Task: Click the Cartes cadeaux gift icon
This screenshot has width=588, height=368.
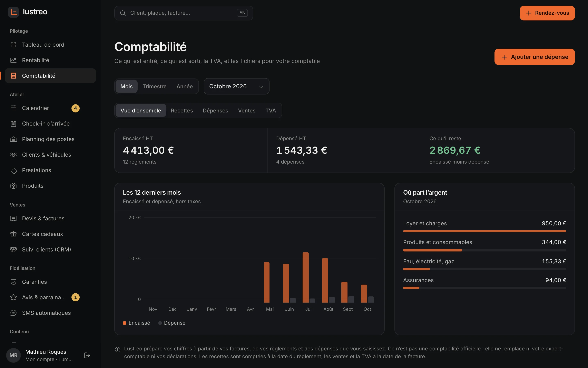Action: click(x=13, y=234)
